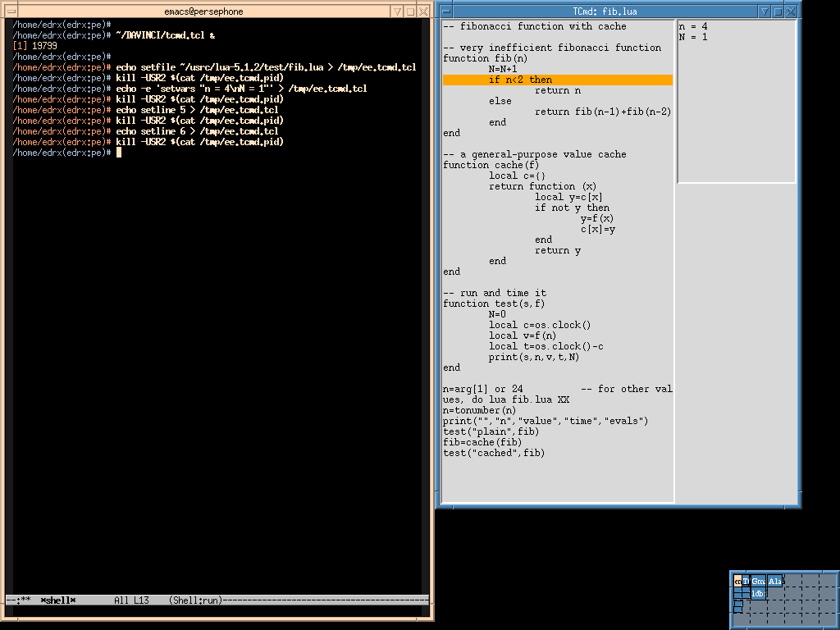The image size is (840, 630).
Task: Click the 'local y=c[x]' line
Action: pos(568,197)
